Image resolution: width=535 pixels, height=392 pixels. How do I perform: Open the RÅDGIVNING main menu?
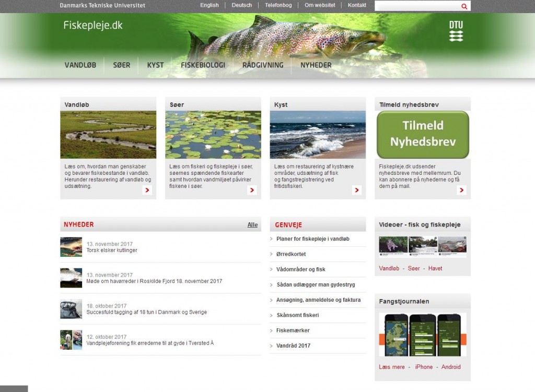(x=263, y=65)
